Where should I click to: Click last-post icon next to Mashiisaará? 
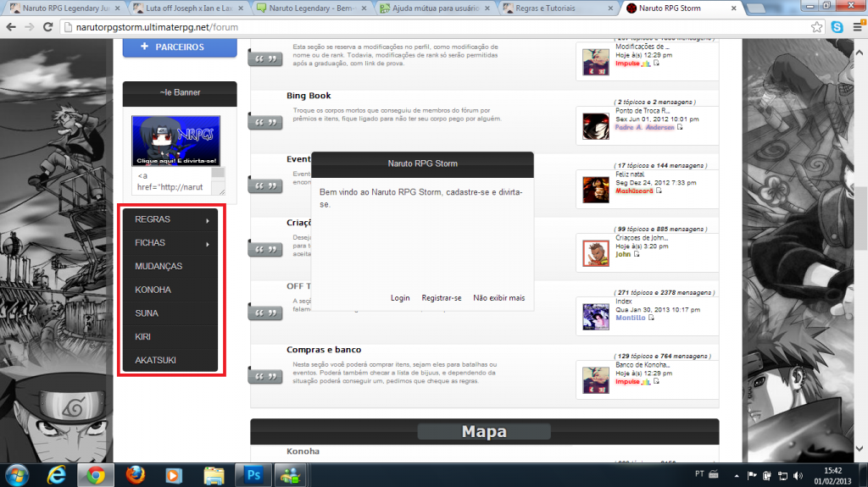click(659, 191)
